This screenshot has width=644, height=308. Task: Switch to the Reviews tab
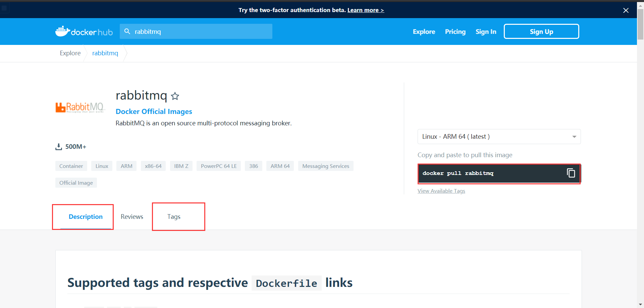pos(132,217)
